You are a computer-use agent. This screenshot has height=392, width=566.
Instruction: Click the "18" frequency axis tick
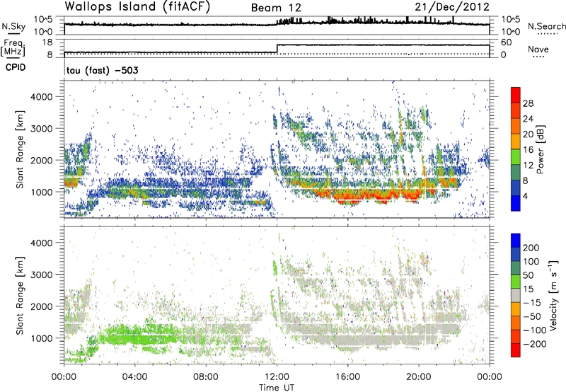pyautogui.click(x=47, y=42)
